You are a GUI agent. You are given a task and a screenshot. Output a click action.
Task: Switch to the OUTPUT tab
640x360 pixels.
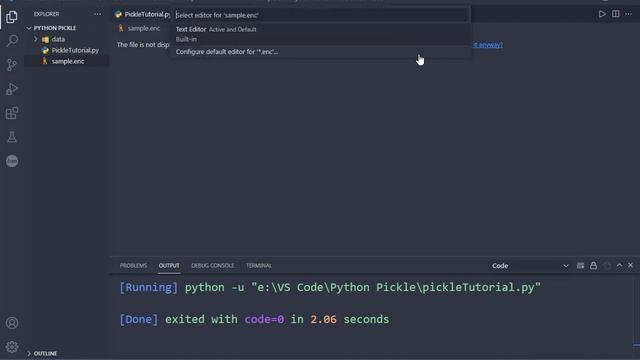tap(169, 265)
